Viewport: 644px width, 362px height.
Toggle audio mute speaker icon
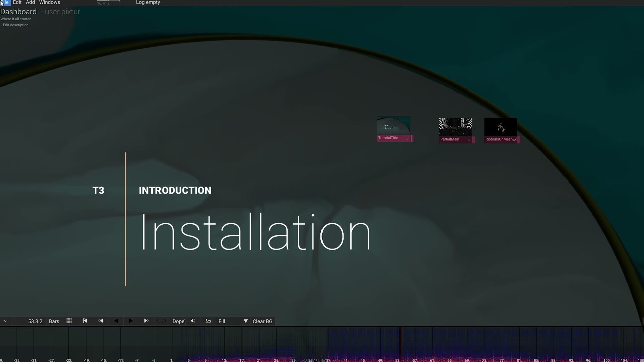point(193,321)
